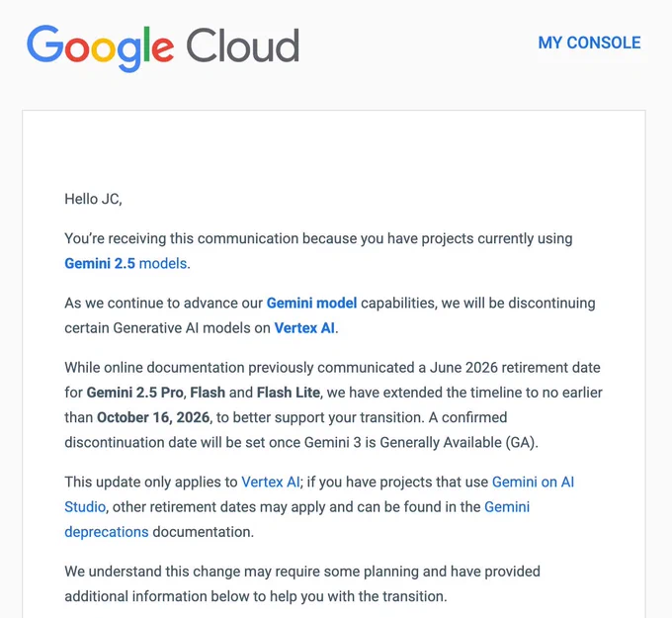Open the Gemini 2.5 models link
672x618 pixels.
[126, 263]
